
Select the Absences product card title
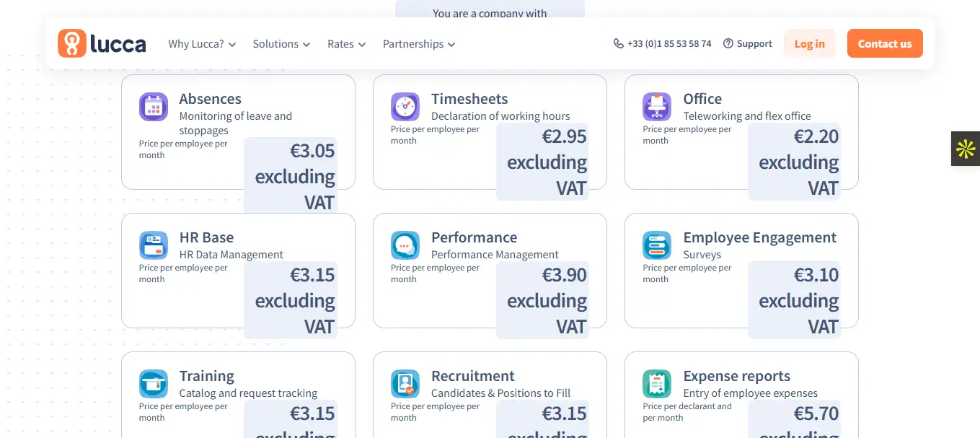(x=210, y=99)
